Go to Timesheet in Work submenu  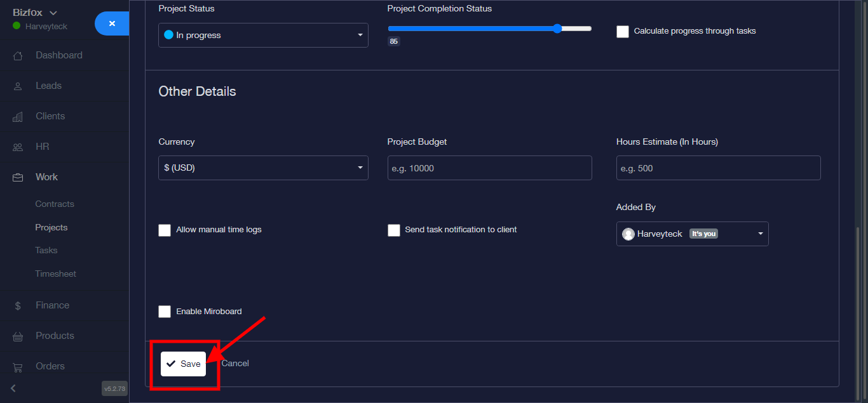pos(55,274)
